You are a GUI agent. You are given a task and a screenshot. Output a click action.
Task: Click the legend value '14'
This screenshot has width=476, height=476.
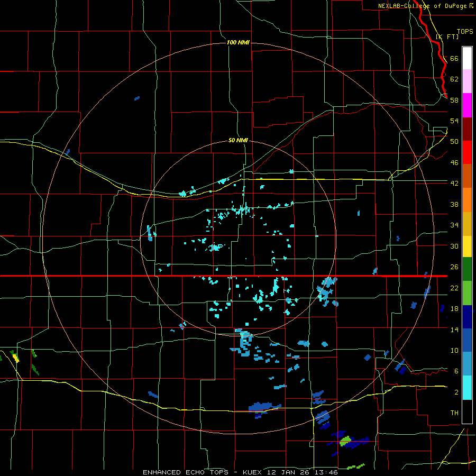click(x=454, y=329)
